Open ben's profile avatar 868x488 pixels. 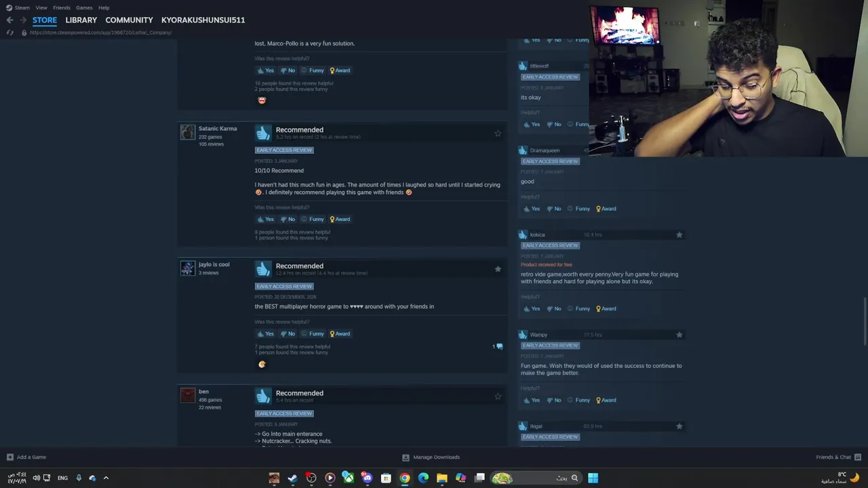(x=187, y=395)
